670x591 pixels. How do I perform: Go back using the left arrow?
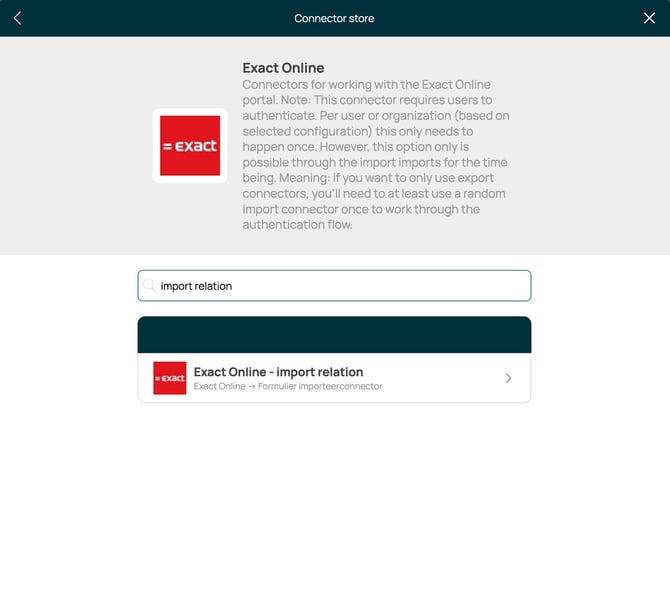tap(17, 18)
